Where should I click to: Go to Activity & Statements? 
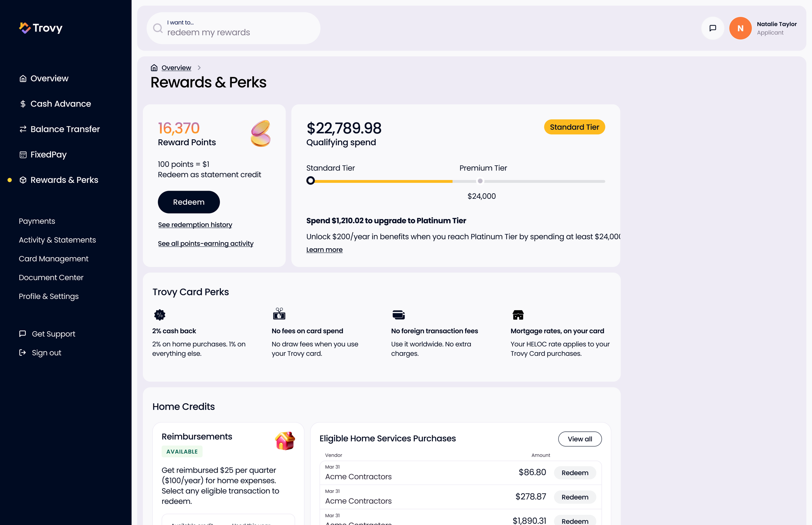[x=57, y=240]
